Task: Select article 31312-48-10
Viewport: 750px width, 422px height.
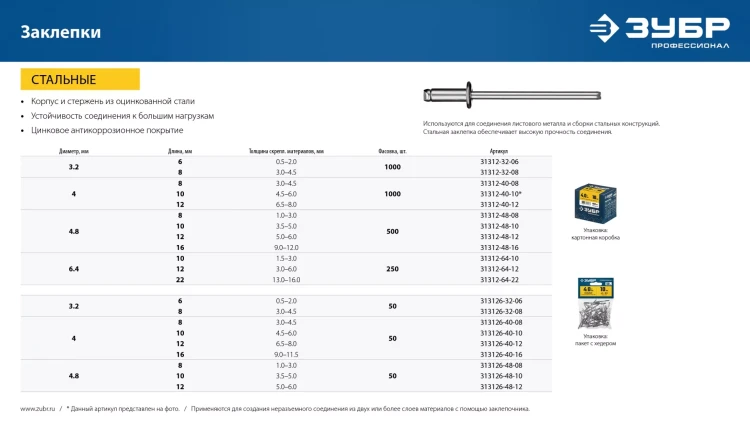Action: tap(499, 226)
